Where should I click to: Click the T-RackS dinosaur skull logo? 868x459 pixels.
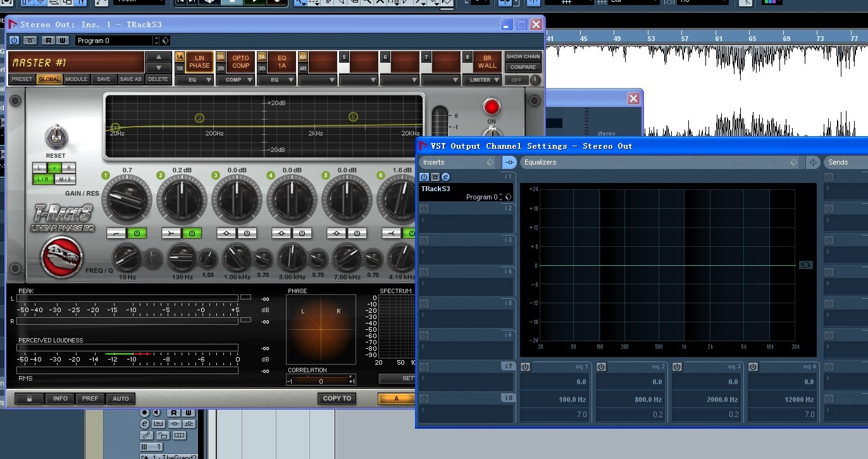(x=61, y=256)
